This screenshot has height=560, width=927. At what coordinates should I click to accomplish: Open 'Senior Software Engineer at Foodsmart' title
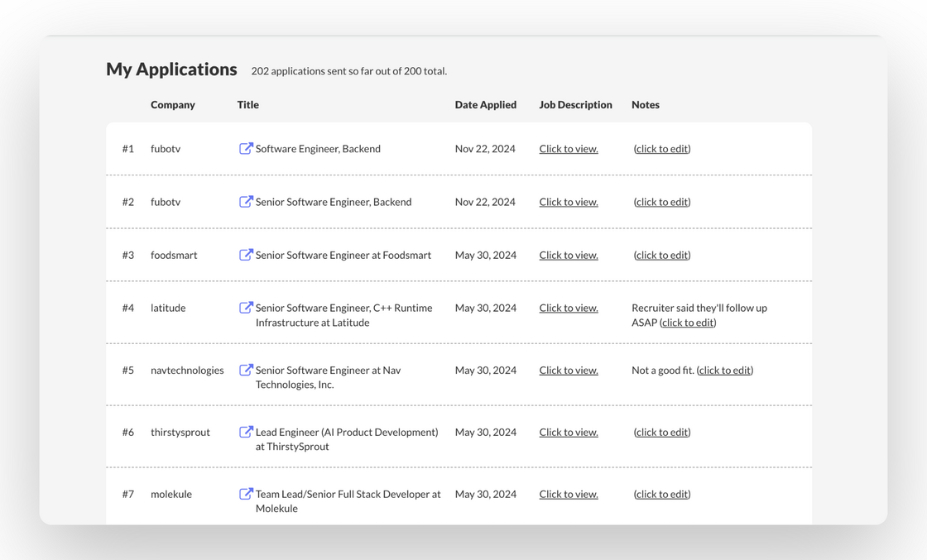pos(343,256)
